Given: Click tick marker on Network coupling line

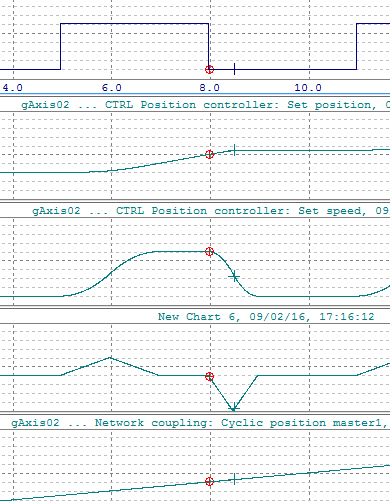Looking at the screenshot, I should (235, 479).
